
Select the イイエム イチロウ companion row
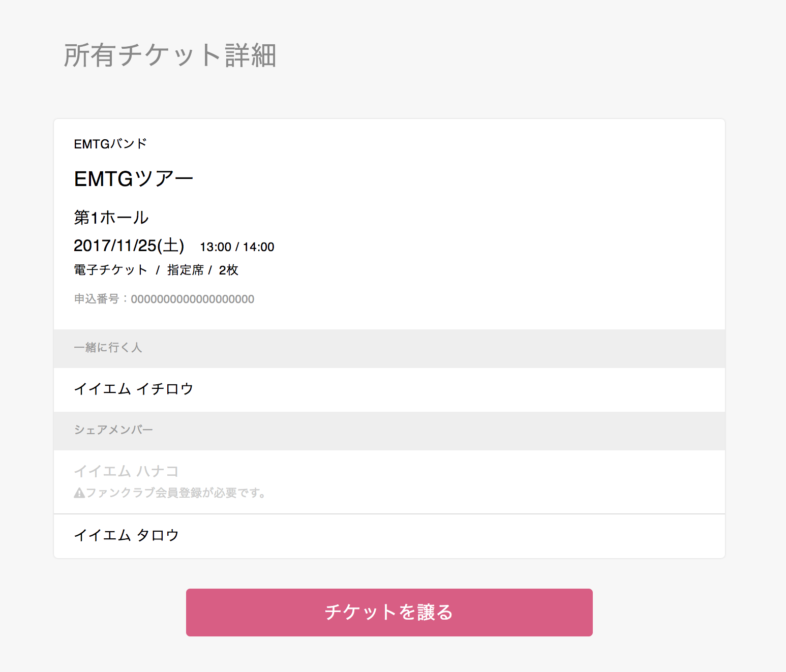click(389, 389)
